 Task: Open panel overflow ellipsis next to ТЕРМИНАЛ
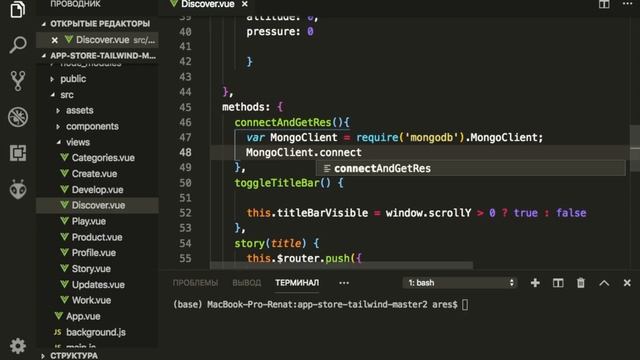coord(344,282)
